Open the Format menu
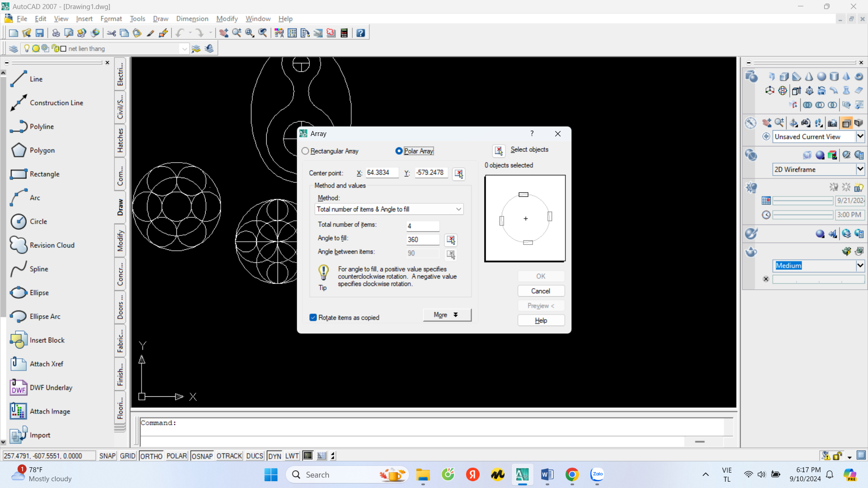This screenshot has width=868, height=488. click(x=111, y=19)
